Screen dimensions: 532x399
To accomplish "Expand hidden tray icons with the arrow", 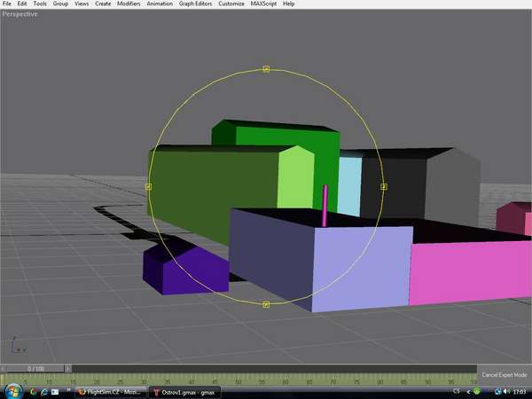I will pyautogui.click(x=468, y=392).
